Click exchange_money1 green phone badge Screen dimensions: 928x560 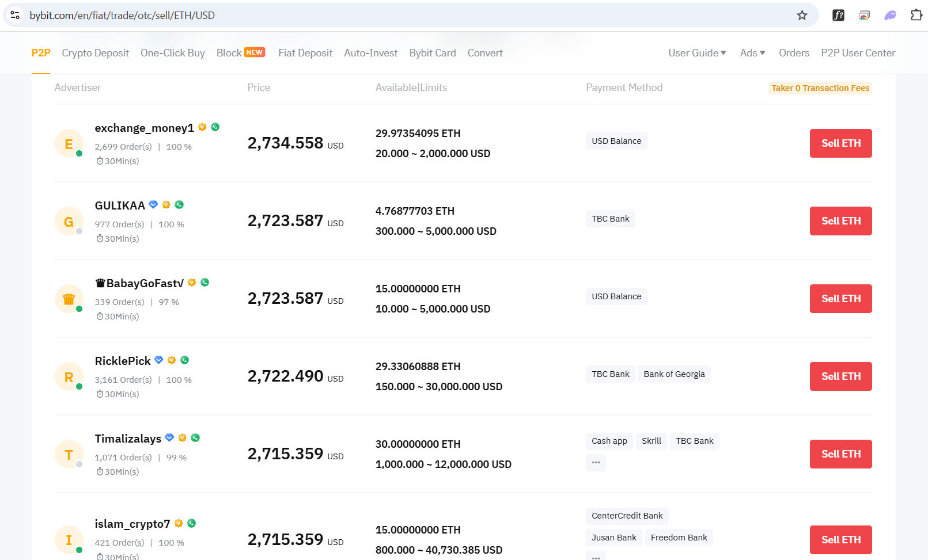215,127
